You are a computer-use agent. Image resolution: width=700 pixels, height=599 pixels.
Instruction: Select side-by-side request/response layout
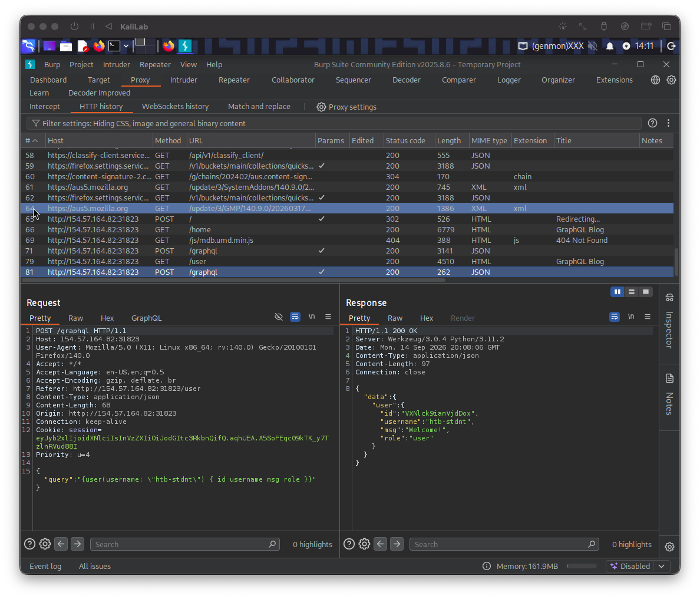(618, 292)
